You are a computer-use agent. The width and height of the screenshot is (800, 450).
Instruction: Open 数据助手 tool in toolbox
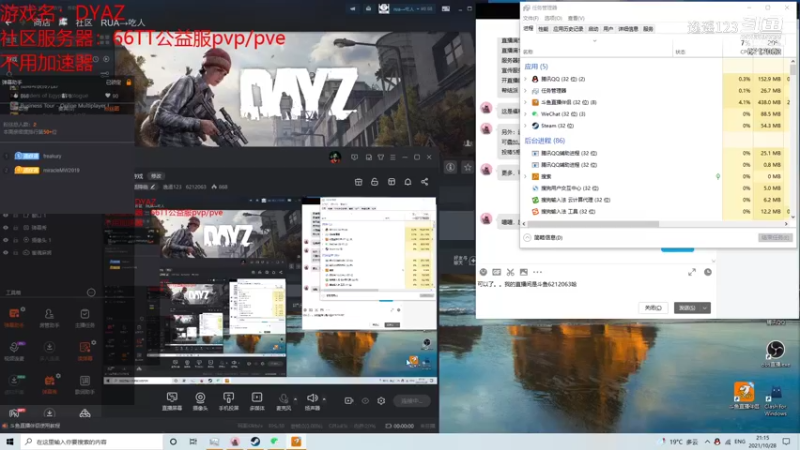pyautogui.click(x=85, y=384)
